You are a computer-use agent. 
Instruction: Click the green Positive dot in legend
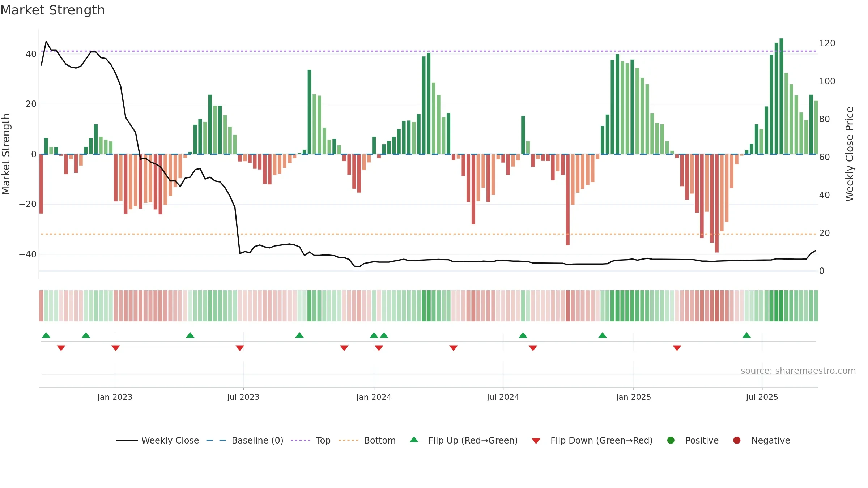click(x=671, y=440)
